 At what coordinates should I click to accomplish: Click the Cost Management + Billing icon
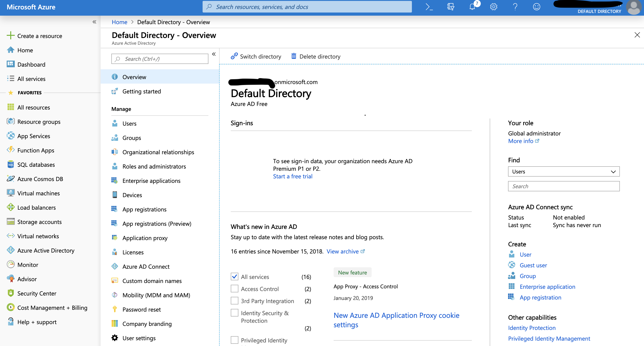click(x=11, y=307)
